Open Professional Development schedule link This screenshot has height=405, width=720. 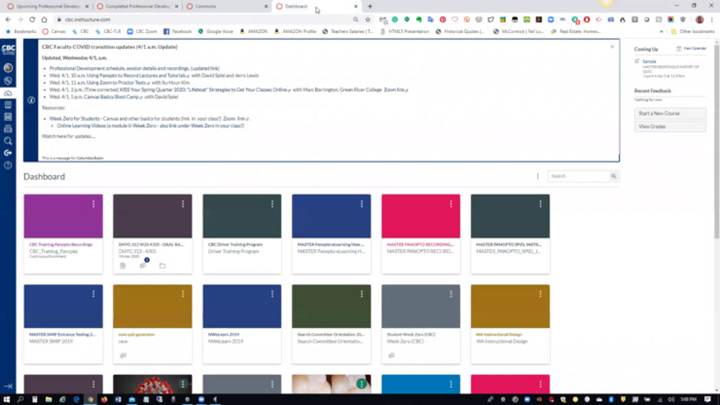click(134, 68)
